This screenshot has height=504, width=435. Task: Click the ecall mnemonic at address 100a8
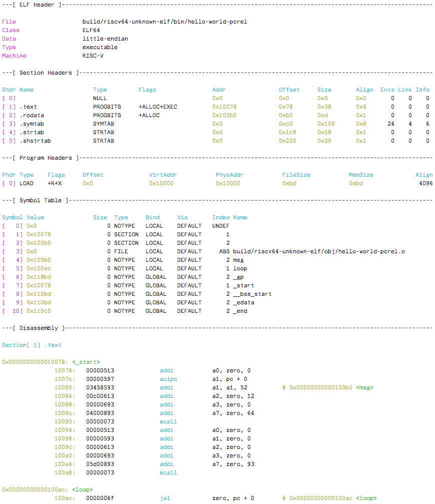pyautogui.click(x=169, y=473)
